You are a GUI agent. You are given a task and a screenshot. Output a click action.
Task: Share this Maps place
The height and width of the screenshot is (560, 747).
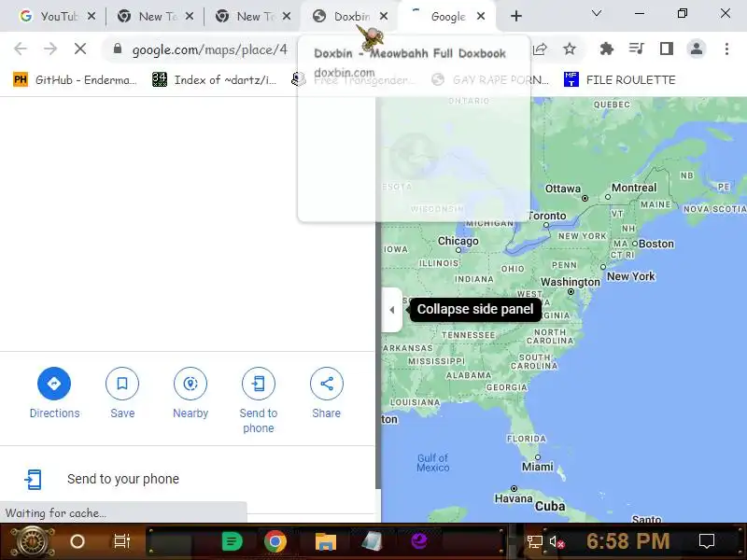pyautogui.click(x=326, y=393)
